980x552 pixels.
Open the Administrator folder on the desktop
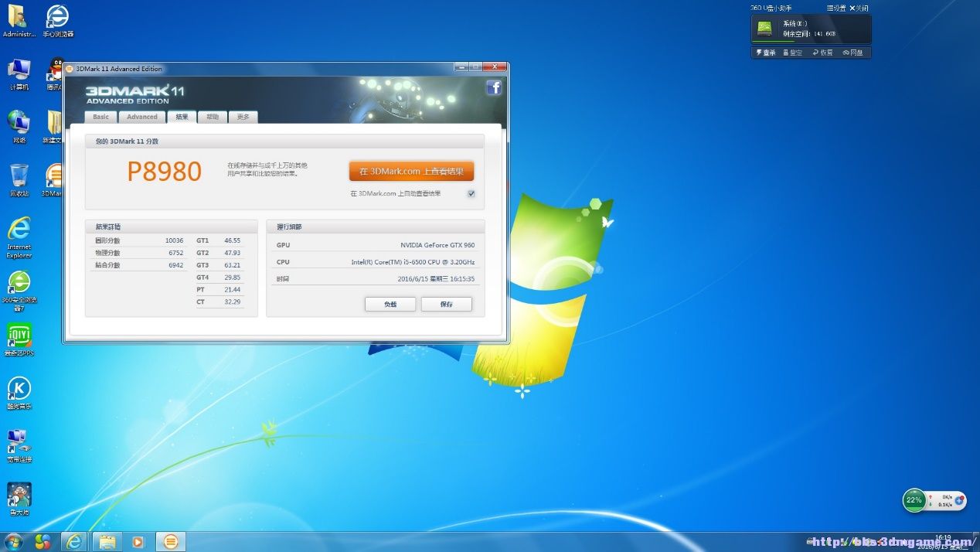click(x=19, y=21)
